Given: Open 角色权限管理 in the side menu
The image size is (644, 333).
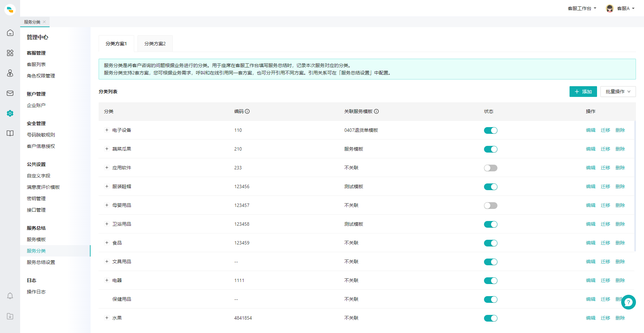Looking at the screenshot, I should (41, 76).
